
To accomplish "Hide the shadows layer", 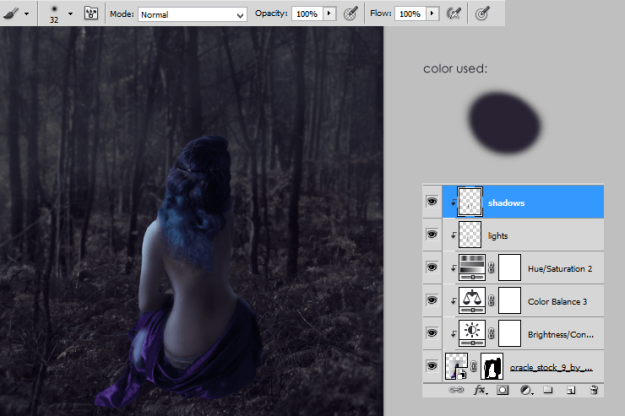I will (432, 201).
